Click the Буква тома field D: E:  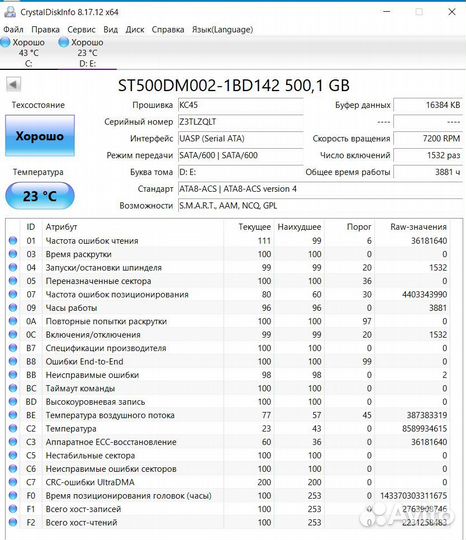point(241,172)
